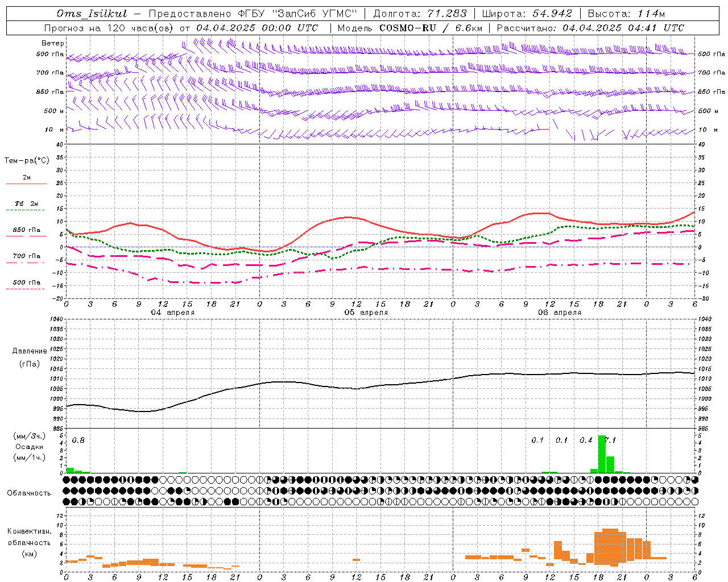Click the Конвективн. panel label
This screenshot has height=582, width=728.
point(30,531)
